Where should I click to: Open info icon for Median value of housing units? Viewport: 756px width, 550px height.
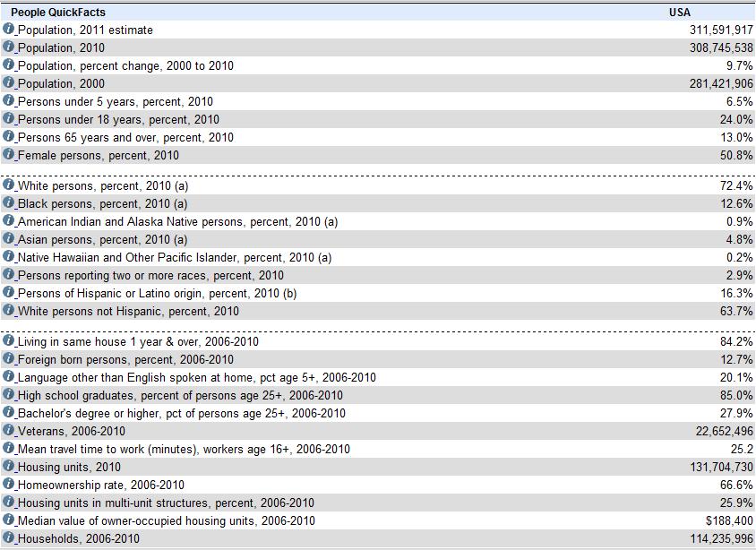pyautogui.click(x=8, y=520)
